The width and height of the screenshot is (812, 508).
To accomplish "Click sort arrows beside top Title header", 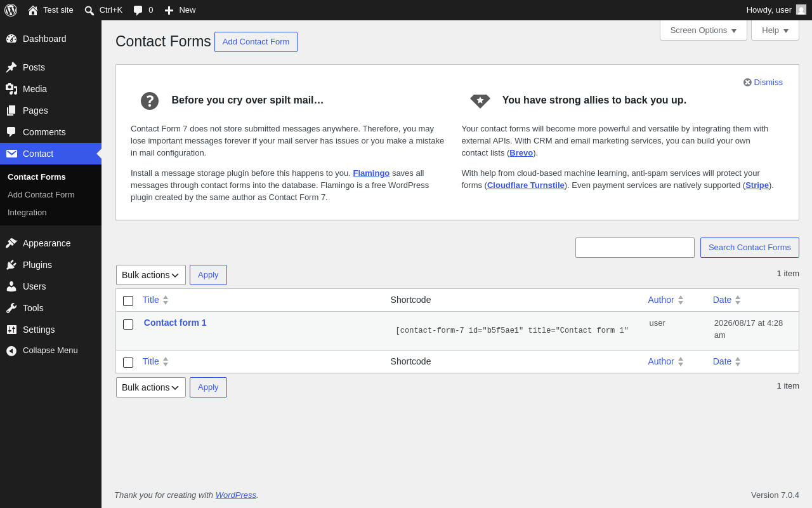I will [x=166, y=300].
